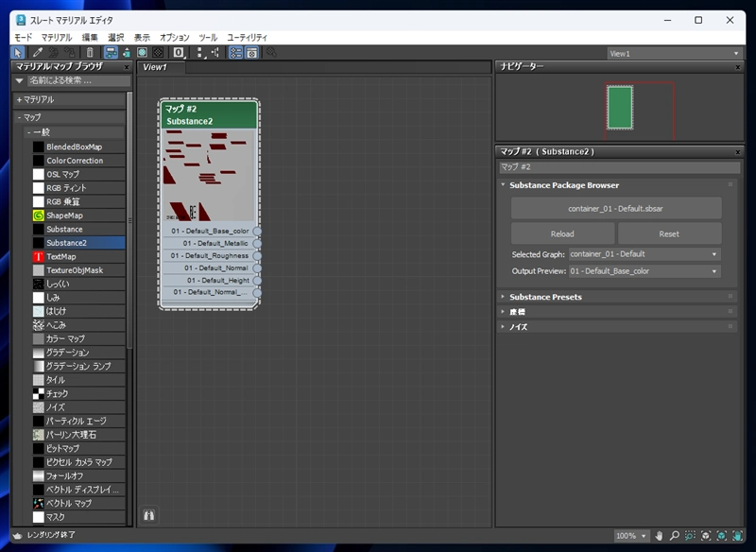
Task: Expand the Substance Presets rollout
Action: tap(545, 297)
